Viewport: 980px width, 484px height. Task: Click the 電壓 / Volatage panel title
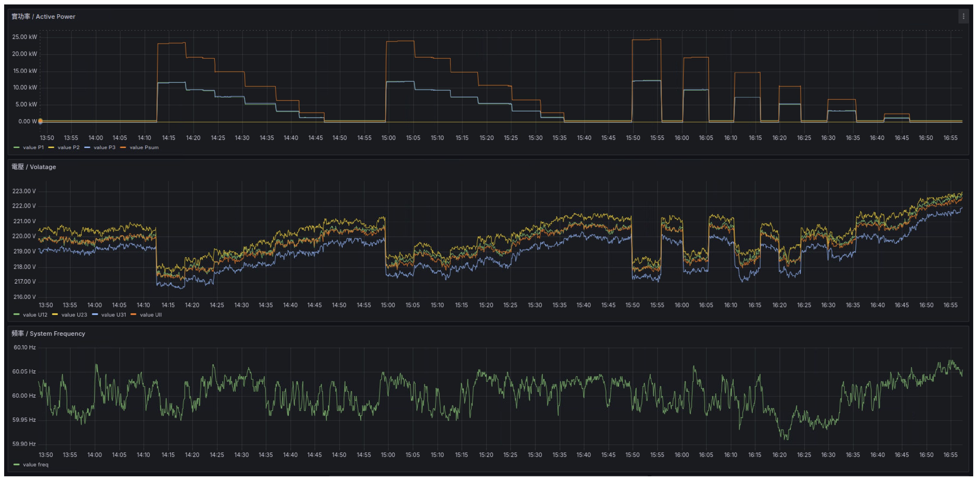33,167
